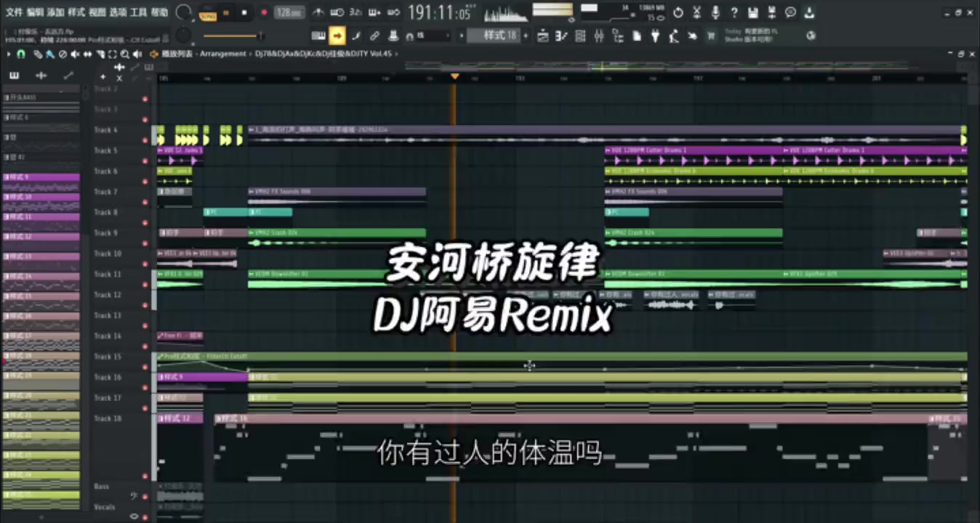Click the undo history circular arrow icon
The height and width of the screenshot is (523, 980).
[678, 12]
